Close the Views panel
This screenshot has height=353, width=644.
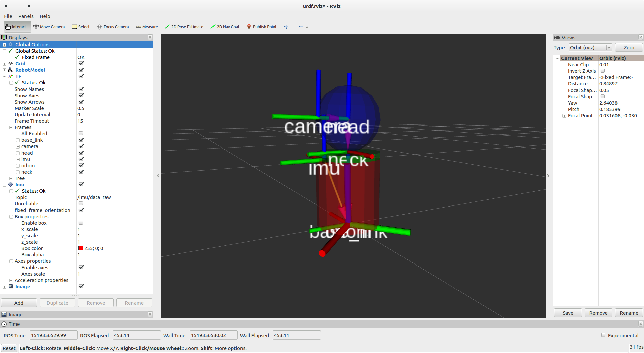pyautogui.click(x=640, y=37)
